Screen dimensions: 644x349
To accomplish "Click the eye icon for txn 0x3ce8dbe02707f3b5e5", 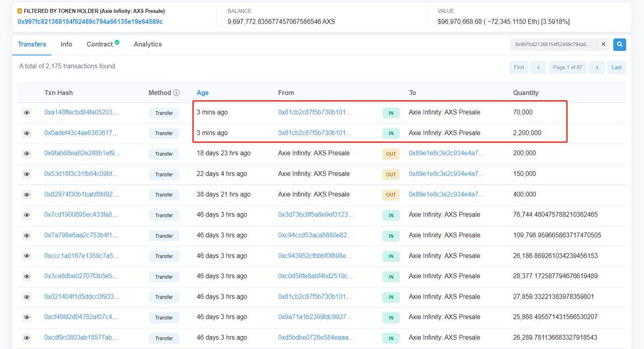I will [x=26, y=277].
